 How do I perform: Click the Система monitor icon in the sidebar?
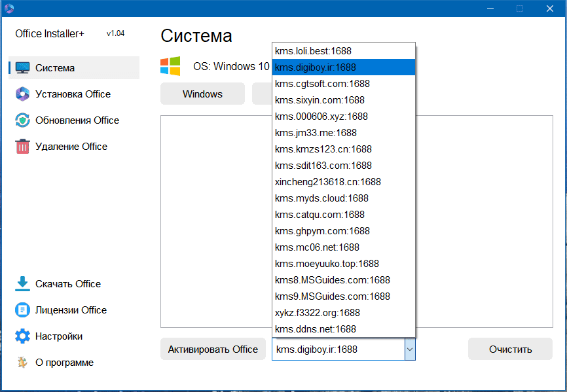pyautogui.click(x=22, y=67)
